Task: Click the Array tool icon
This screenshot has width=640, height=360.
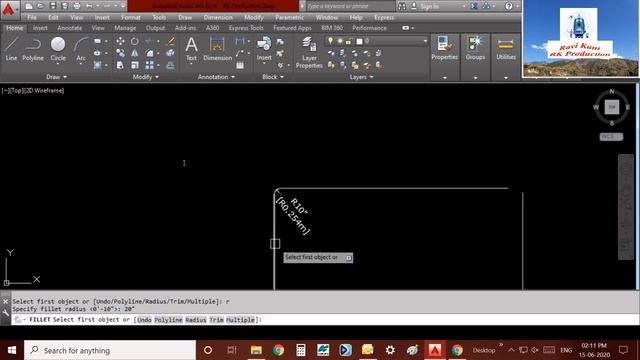Action: (x=149, y=65)
